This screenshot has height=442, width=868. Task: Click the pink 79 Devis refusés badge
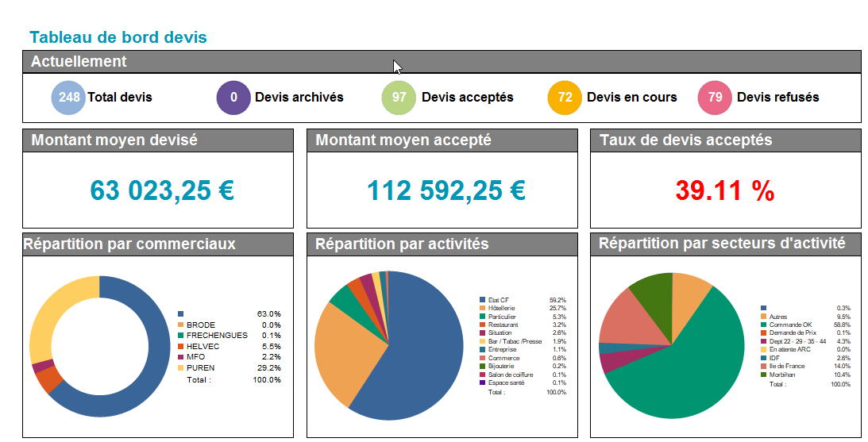point(715,98)
